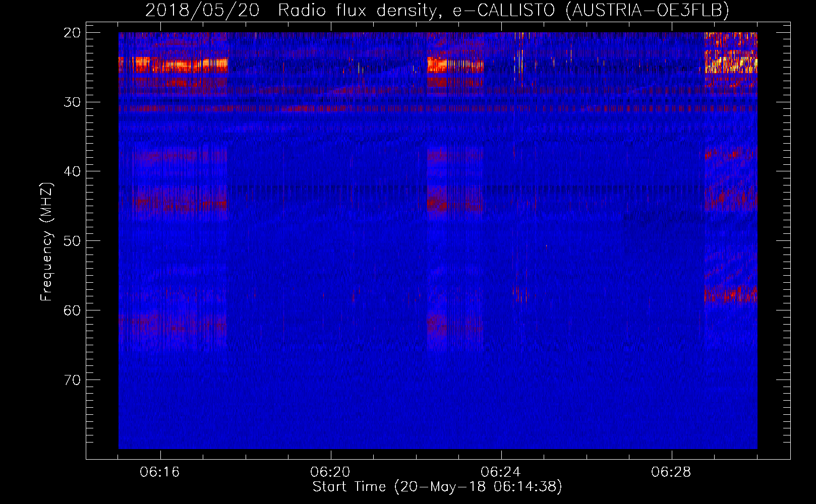The height and width of the screenshot is (504, 816).
Task: Click the '06:24' time axis label
Action: click(x=501, y=472)
